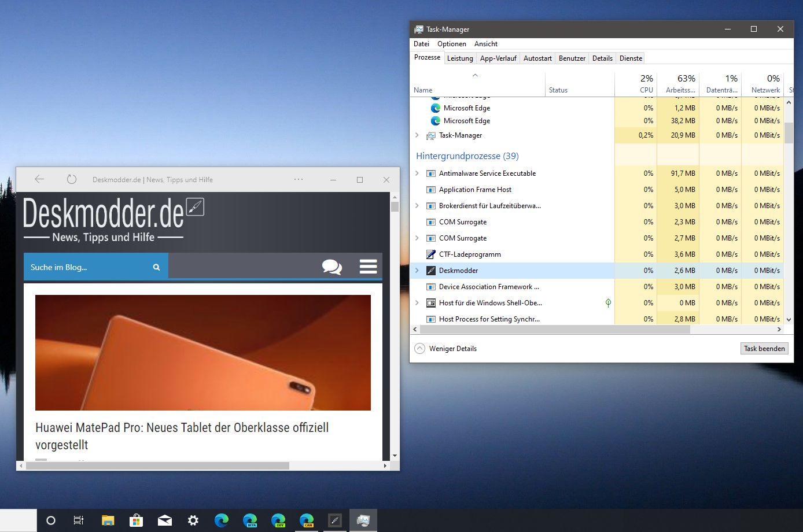
Task: Click the Task-Manager process icon
Action: coord(431,135)
